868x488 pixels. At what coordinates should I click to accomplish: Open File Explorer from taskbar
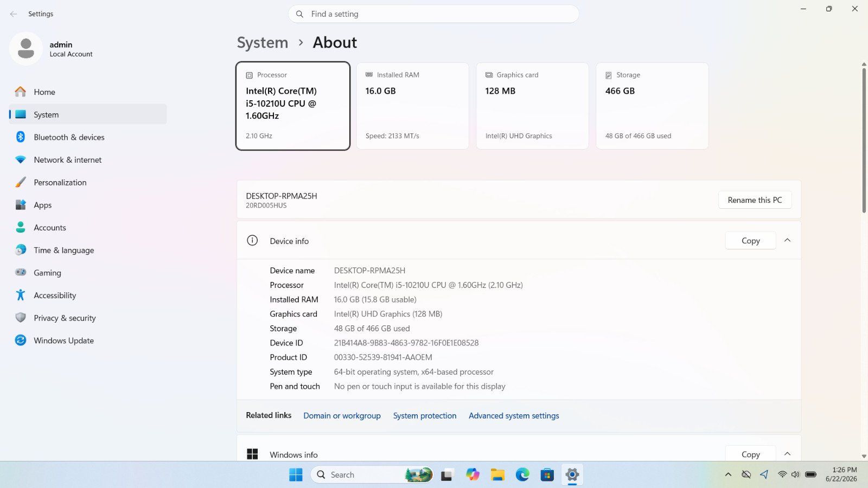point(497,475)
